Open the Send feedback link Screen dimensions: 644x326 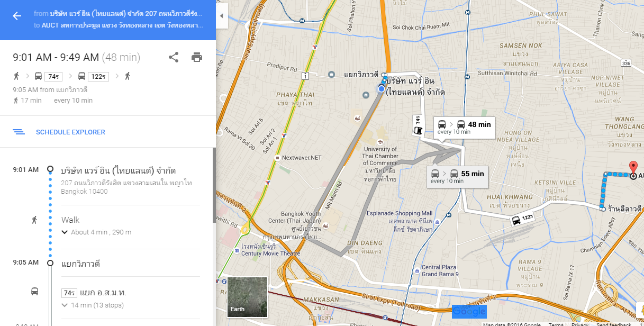click(x=613, y=324)
